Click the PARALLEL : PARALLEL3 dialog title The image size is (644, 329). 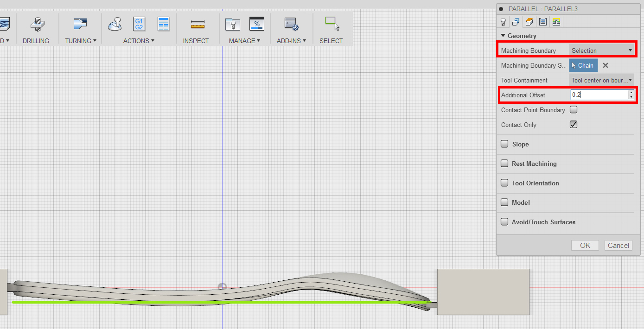pos(543,9)
